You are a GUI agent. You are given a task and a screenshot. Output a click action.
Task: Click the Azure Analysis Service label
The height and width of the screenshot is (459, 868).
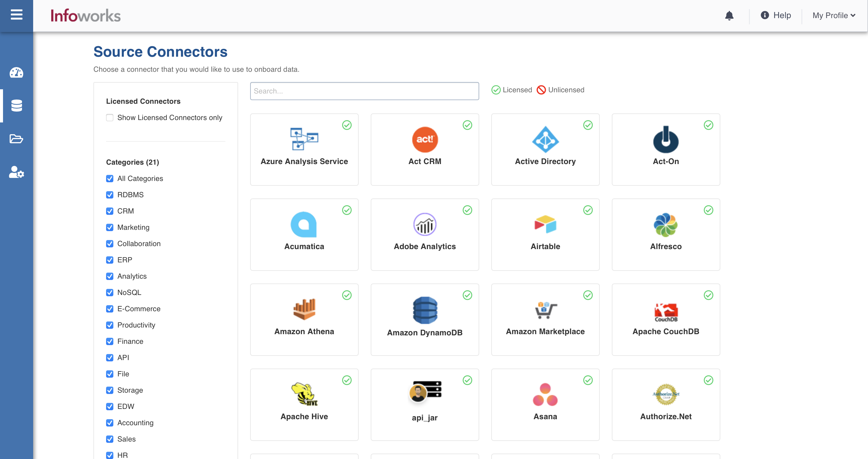[x=304, y=161]
